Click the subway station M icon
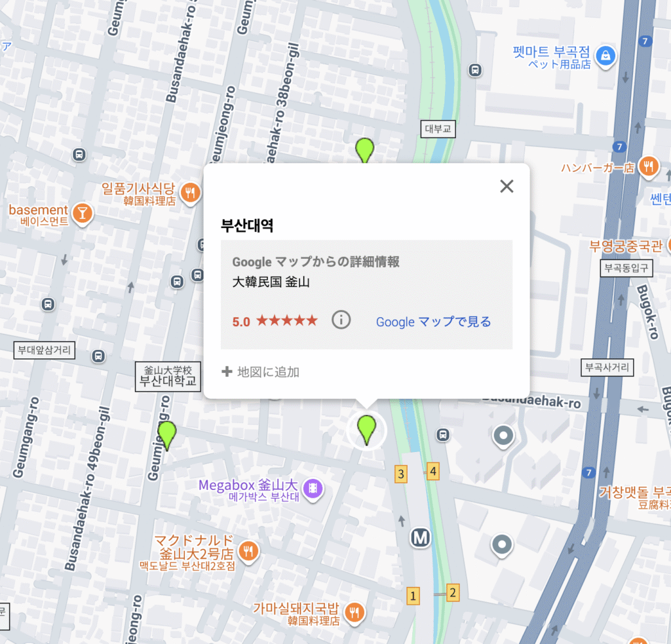The height and width of the screenshot is (644, 671). coord(420,538)
